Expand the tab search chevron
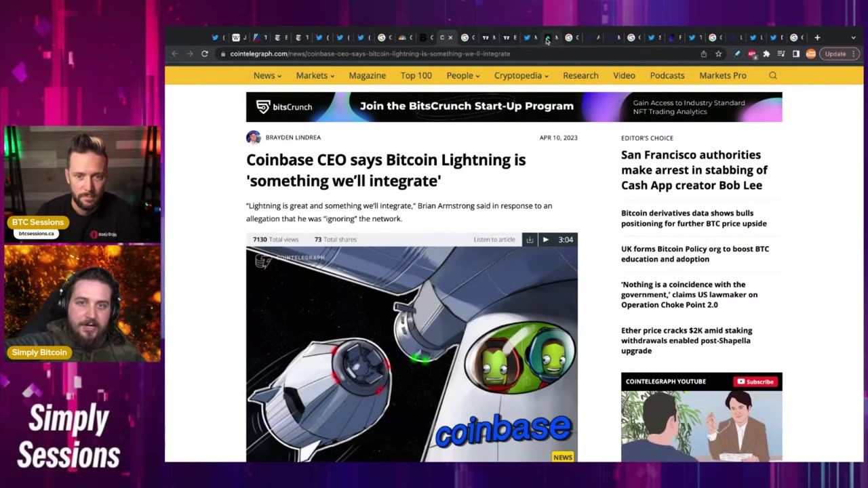 coord(853,37)
